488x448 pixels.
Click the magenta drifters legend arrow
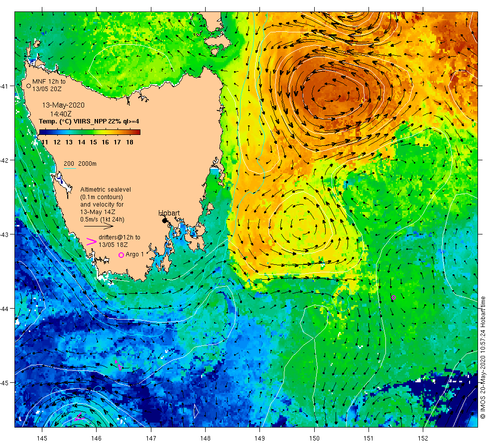pyautogui.click(x=92, y=241)
